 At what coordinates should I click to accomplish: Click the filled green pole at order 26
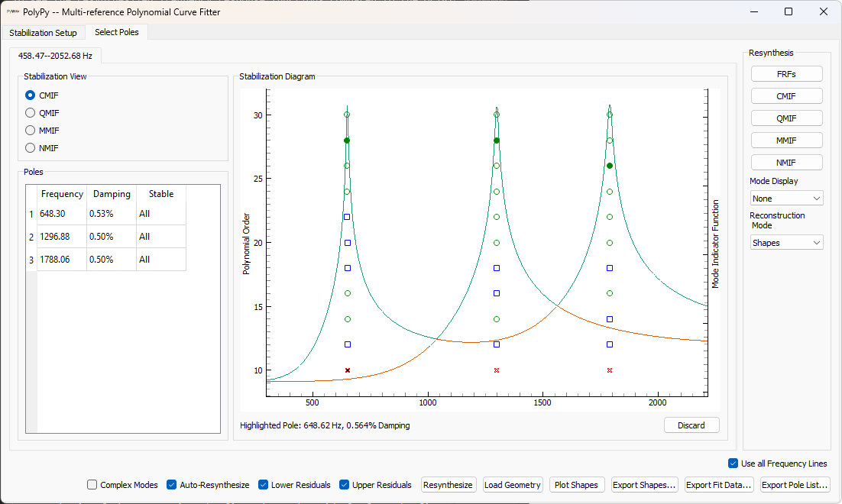point(610,166)
